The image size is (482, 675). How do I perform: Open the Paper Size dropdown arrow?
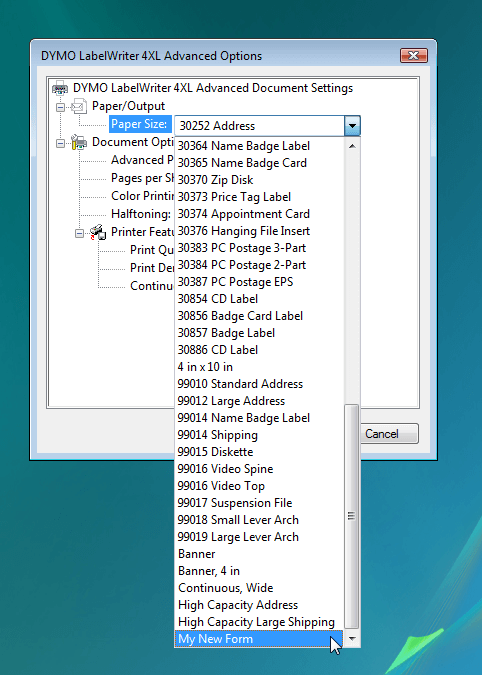point(352,126)
